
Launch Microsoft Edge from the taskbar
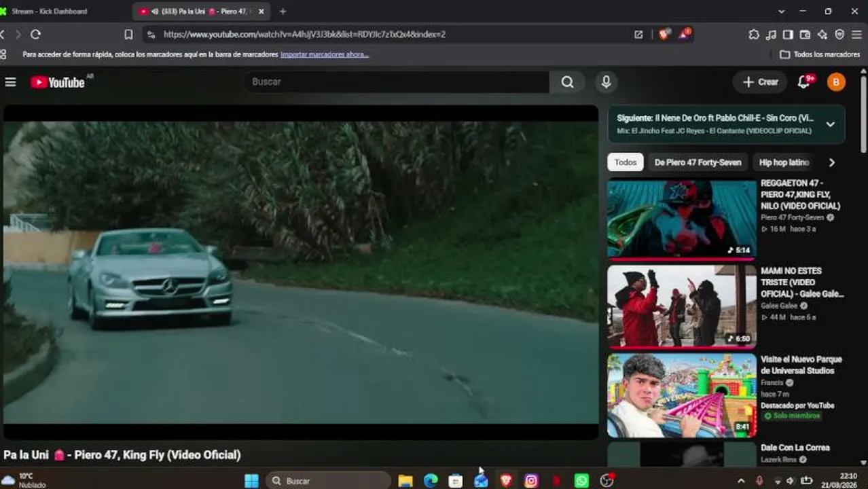431,481
